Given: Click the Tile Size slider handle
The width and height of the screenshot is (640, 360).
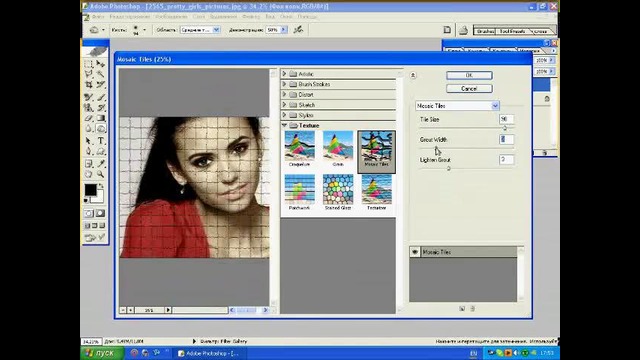Looking at the screenshot, I should coord(505,128).
